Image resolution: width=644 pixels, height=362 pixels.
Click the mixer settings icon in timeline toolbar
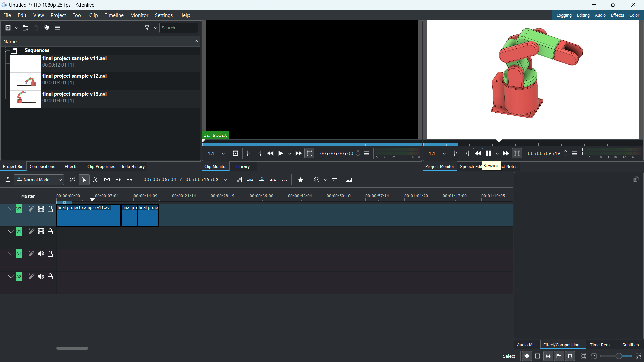tap(335, 180)
